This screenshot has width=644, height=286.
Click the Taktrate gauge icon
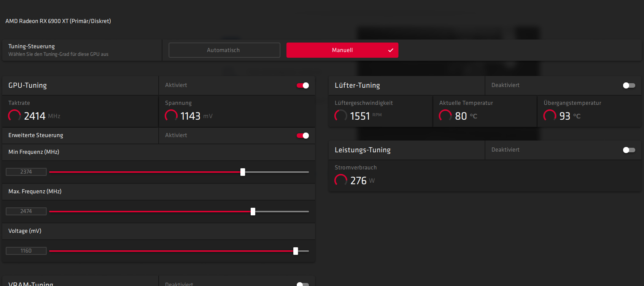click(14, 116)
